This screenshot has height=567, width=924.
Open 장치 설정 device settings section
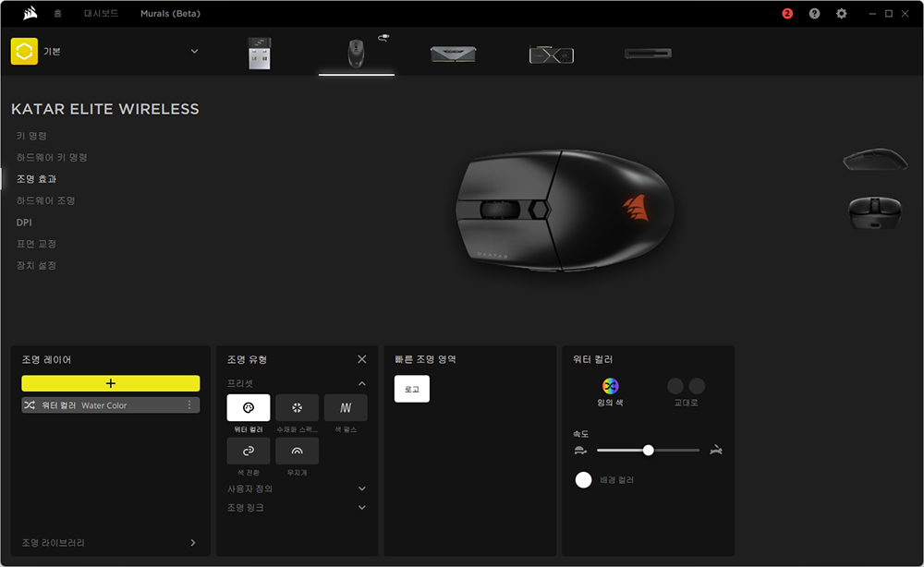[x=36, y=266]
